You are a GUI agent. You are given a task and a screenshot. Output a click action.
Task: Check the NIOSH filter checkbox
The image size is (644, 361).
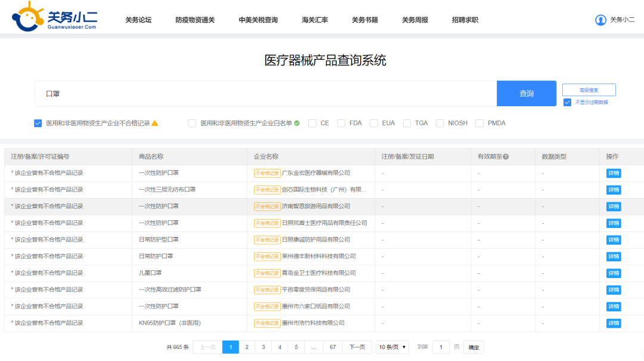pyautogui.click(x=439, y=123)
